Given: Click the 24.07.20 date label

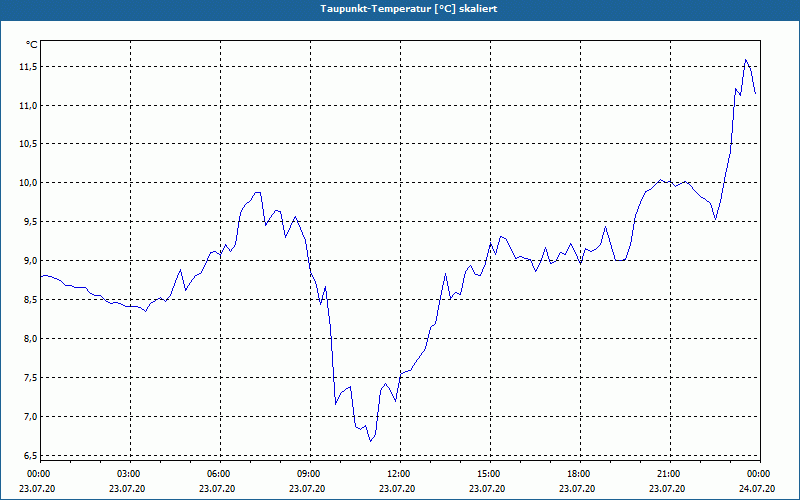Looking at the screenshot, I should pos(757,489).
